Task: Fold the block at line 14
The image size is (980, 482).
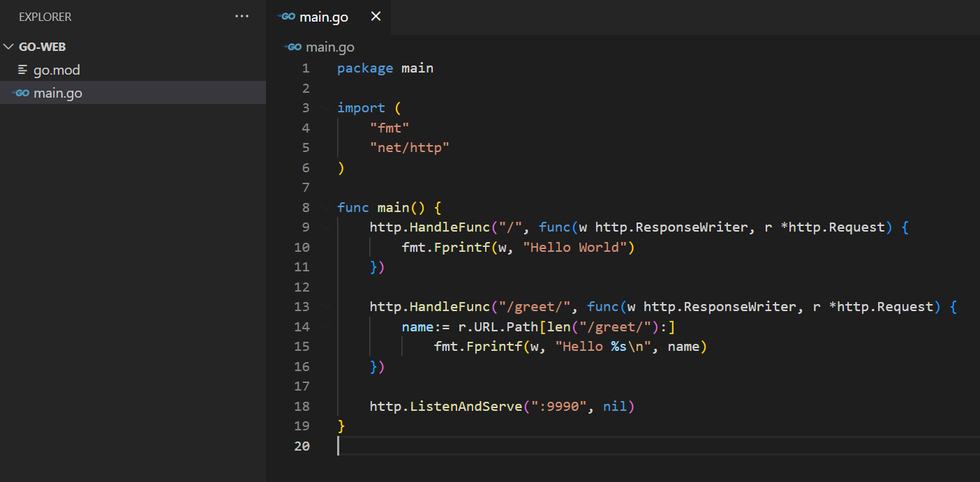Action: click(325, 327)
